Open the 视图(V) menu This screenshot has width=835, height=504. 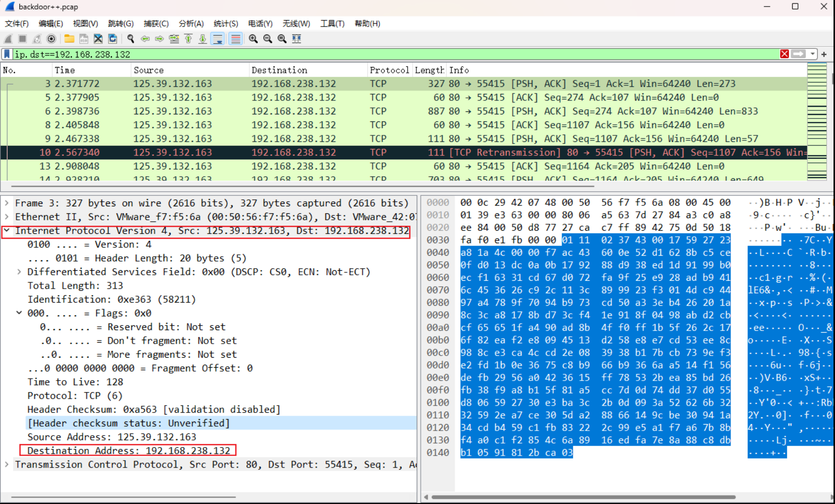[85, 23]
